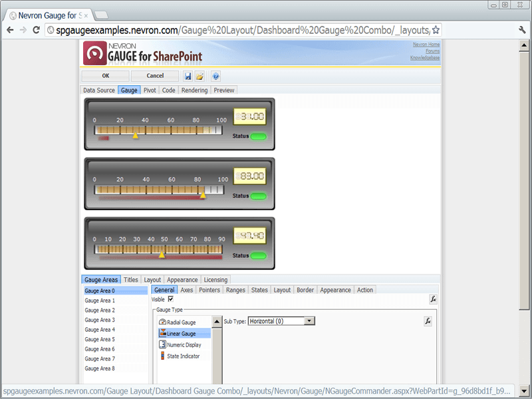Switch to the Gauge tab
The image size is (532, 399).
tap(129, 90)
